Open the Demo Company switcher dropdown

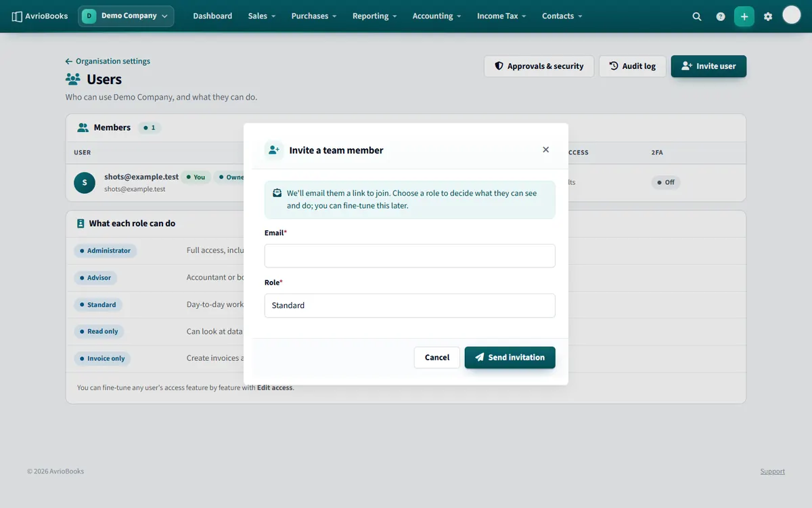coord(126,16)
